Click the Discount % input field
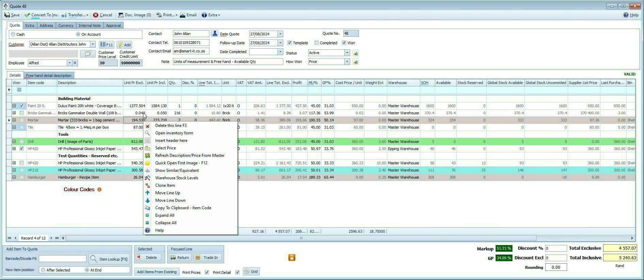Screen dimensions: 644x280 pos(556,248)
